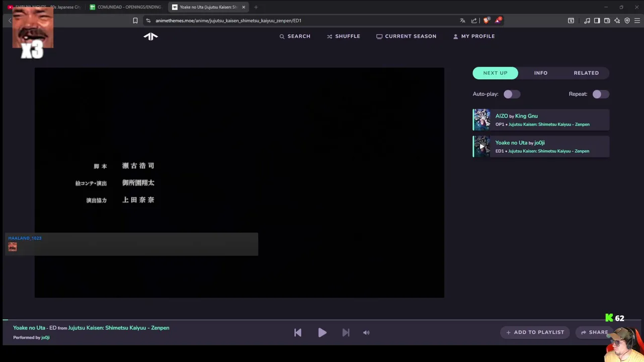Open the browser Playlist music note icon

(587, 21)
